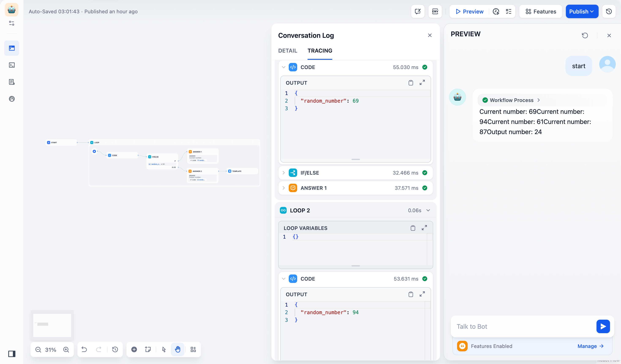Switch to the DETAIL tab
Image resolution: width=621 pixels, height=364 pixels.
coord(288,51)
